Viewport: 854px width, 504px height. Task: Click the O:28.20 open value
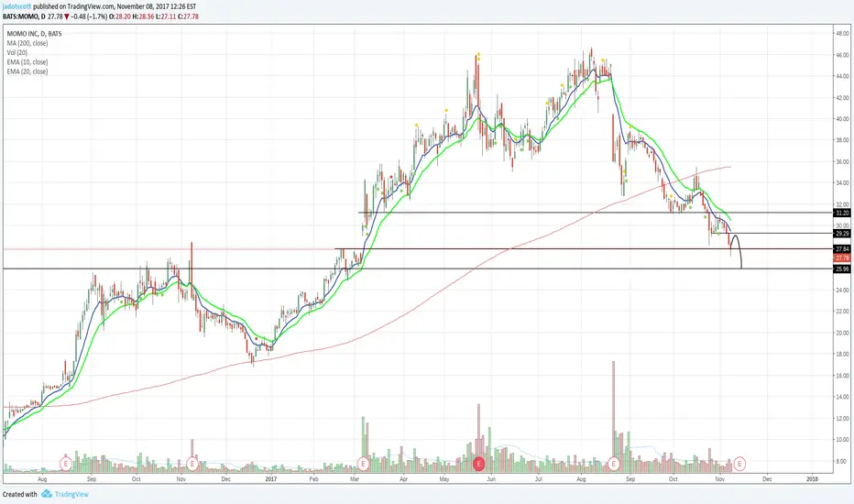coord(122,16)
